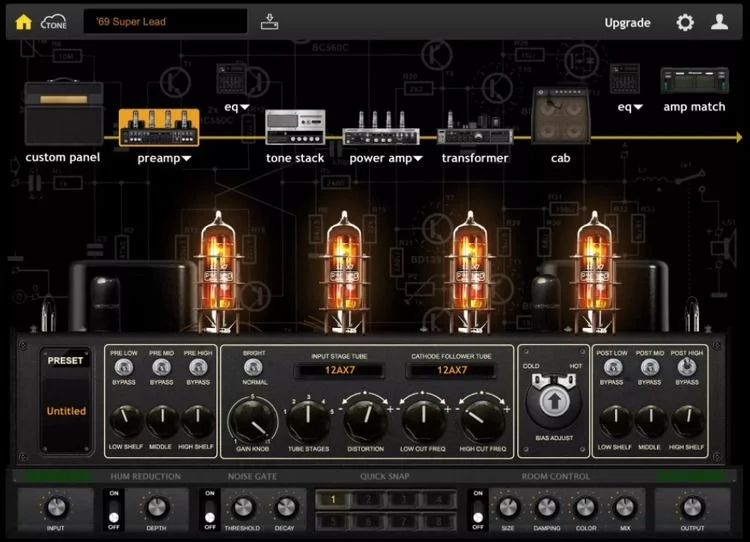Toggle the Pre Low bypass switch
This screenshot has width=750, height=542.
tap(123, 367)
